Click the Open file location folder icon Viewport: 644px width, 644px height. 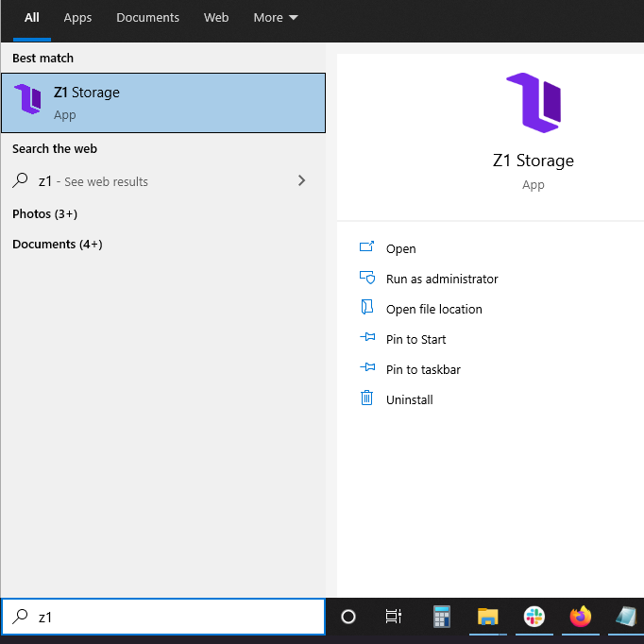coord(366,307)
